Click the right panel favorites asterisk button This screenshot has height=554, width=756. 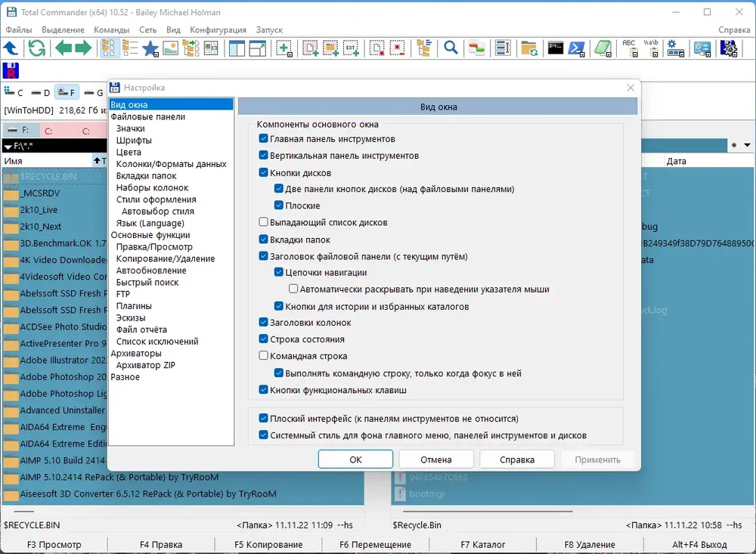pyautogui.click(x=734, y=145)
